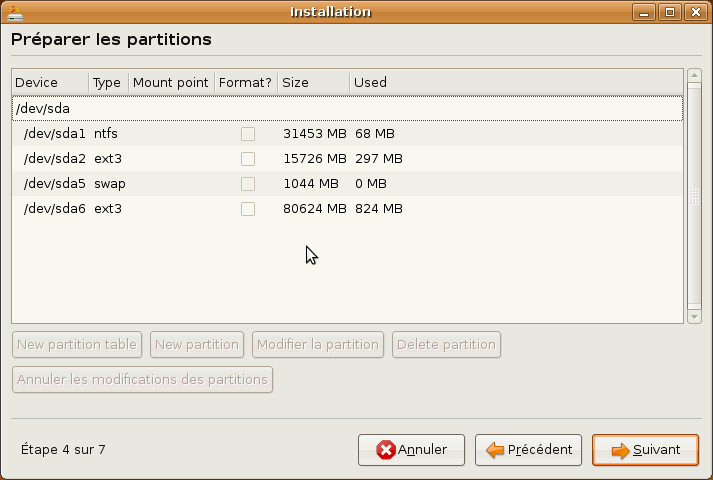Click the Mount point column header
Viewport: 713px width, 480px height.
[171, 82]
